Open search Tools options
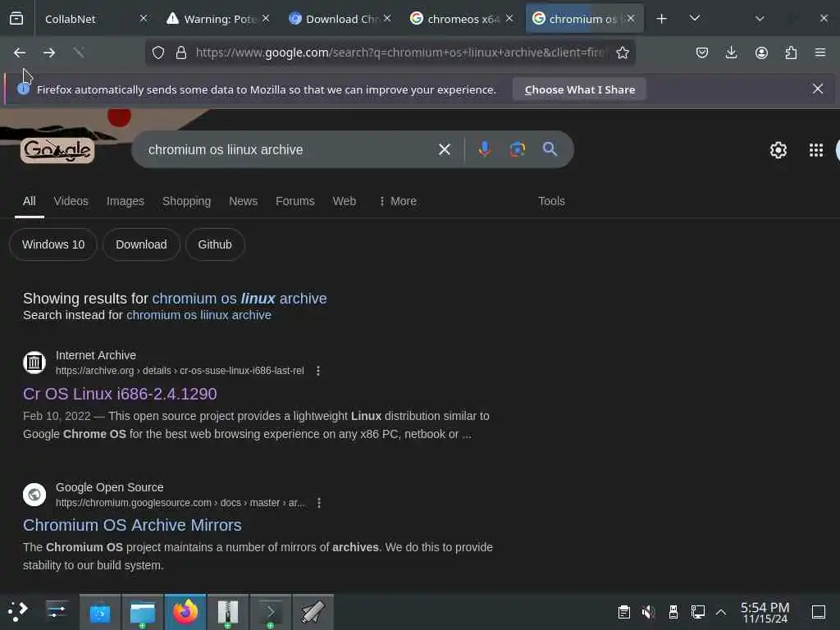Viewport: 840px width, 630px height. tap(551, 201)
